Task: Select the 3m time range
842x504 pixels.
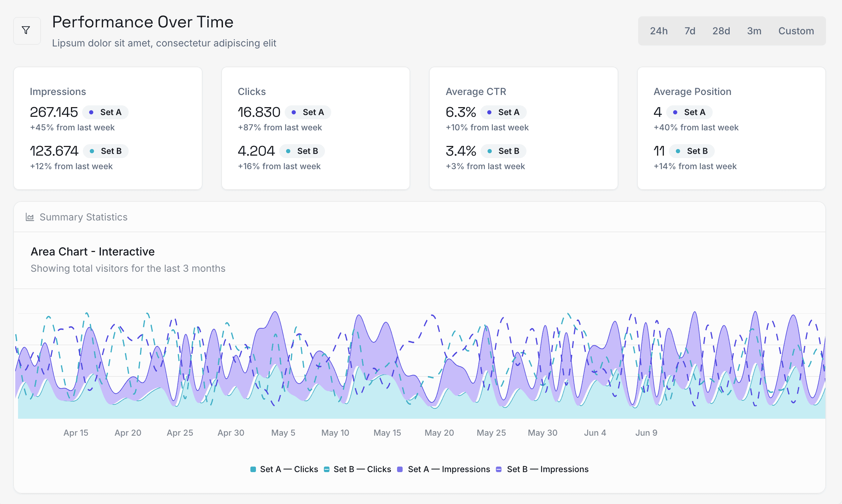Action: pos(754,31)
